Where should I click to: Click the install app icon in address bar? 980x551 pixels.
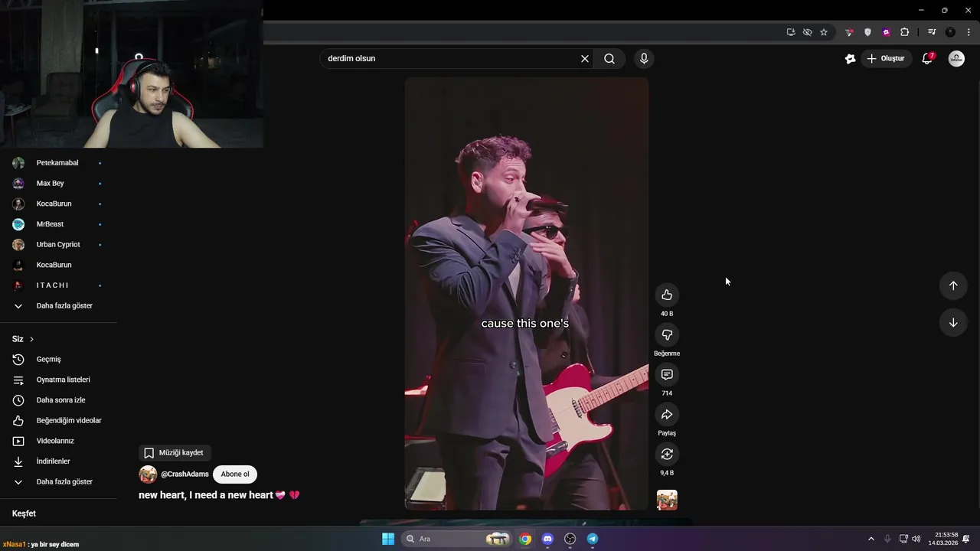tap(791, 32)
